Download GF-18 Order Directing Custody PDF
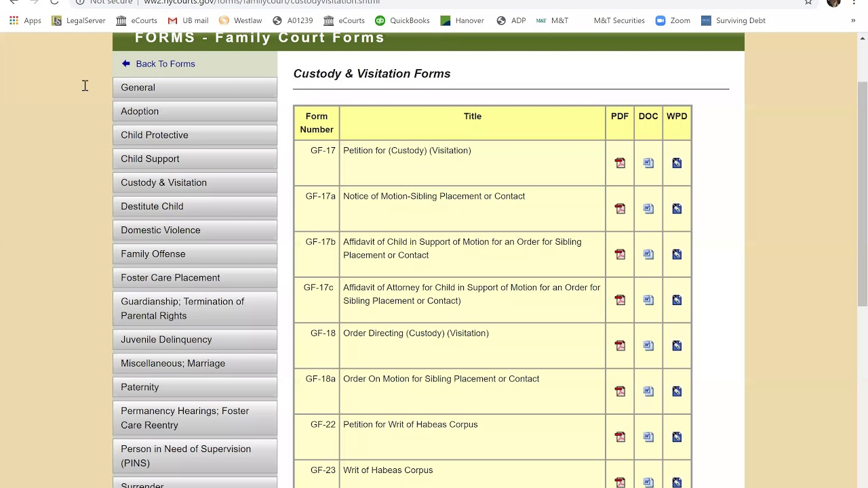Screen dimensions: 868x488 tap(620, 346)
